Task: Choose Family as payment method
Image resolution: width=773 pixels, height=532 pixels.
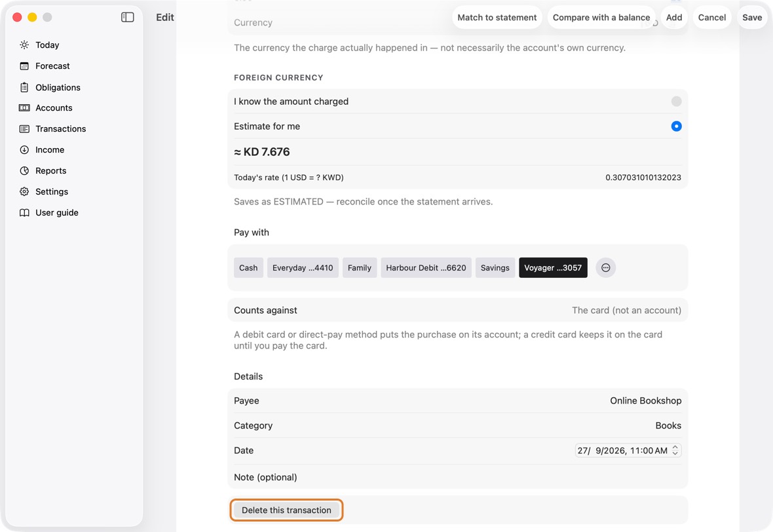Action: (360, 268)
